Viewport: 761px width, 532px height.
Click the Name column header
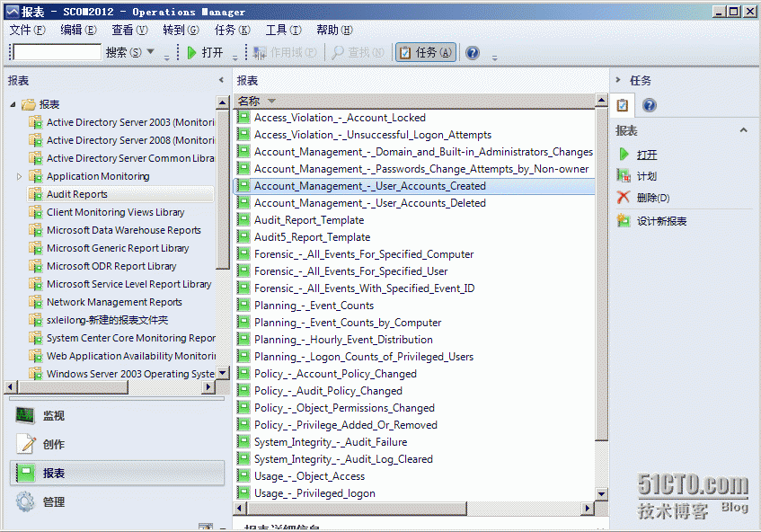[x=416, y=101]
